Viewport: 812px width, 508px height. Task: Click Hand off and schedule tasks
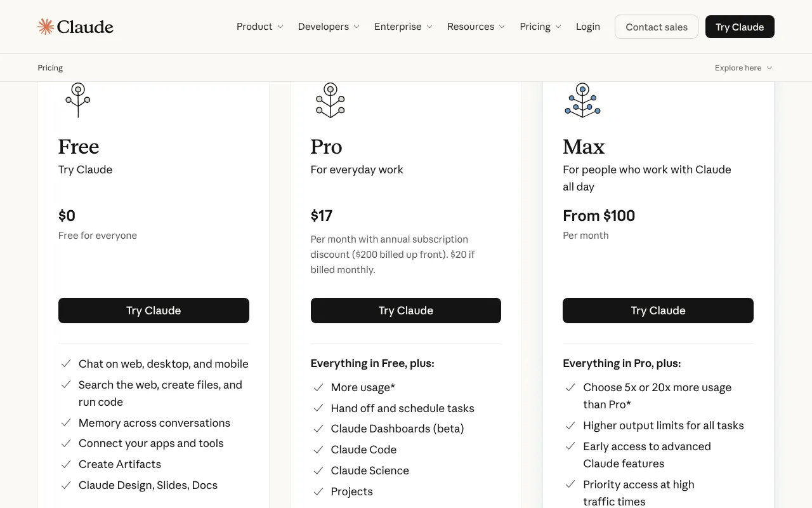[x=403, y=408]
